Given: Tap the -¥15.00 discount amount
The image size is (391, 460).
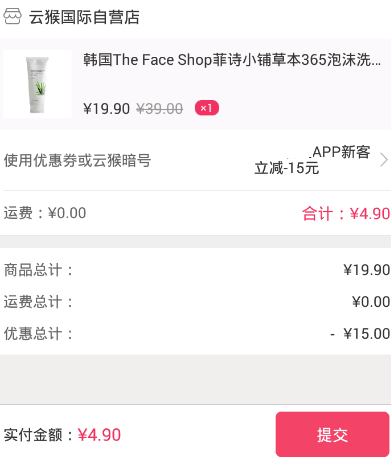Looking at the screenshot, I should pos(360,334).
